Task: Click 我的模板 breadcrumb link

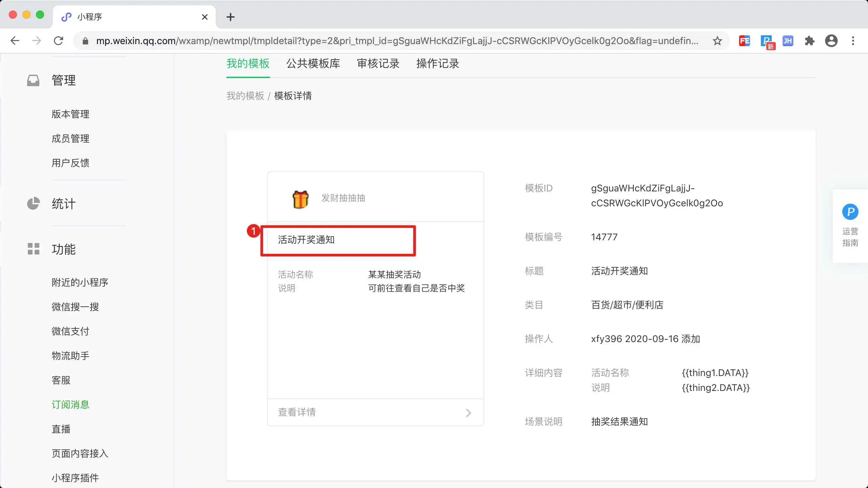Action: click(x=245, y=96)
